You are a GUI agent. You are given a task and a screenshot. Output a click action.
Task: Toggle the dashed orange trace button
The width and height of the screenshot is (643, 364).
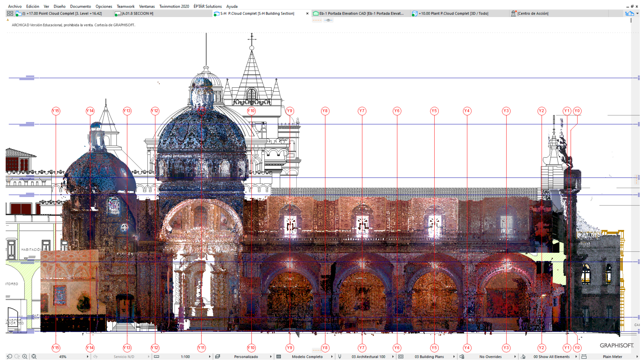click(x=317, y=20)
